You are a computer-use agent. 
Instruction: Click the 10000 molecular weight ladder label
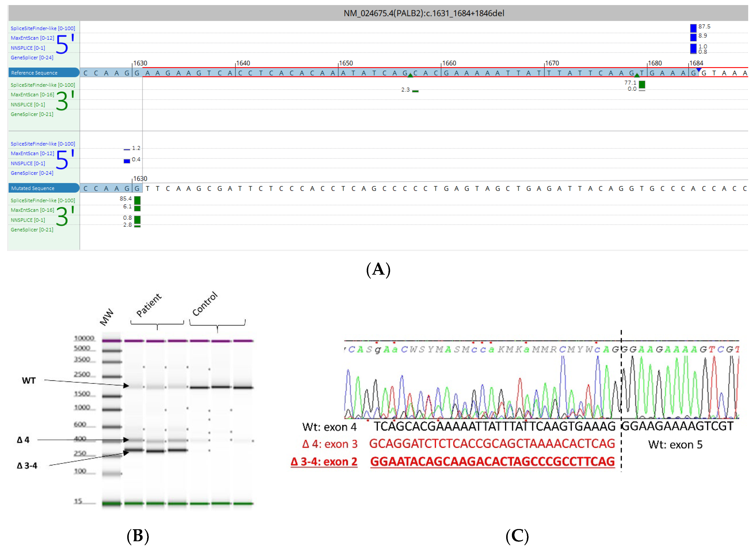(84, 338)
